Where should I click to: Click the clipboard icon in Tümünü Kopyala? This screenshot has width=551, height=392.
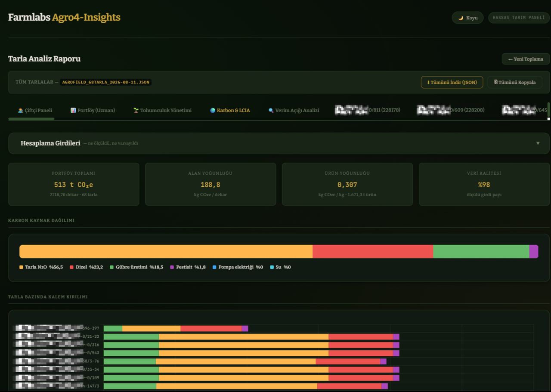point(496,82)
